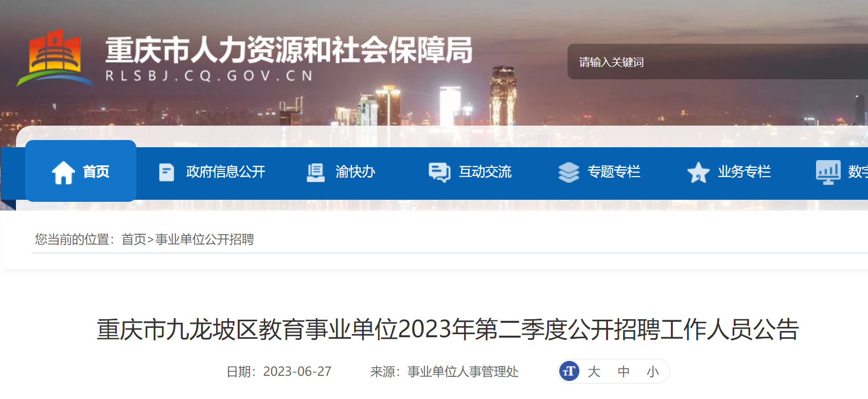Click 首页 breadcrumb link
Image resolution: width=868 pixels, height=399 pixels.
[x=134, y=239]
